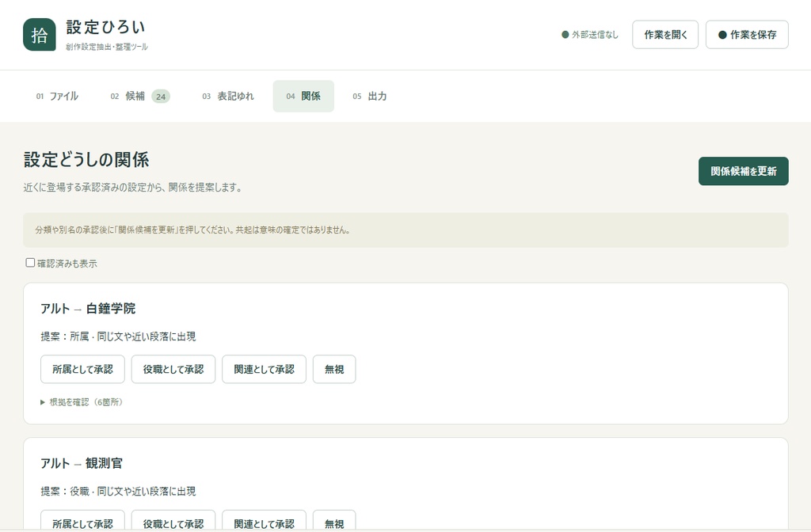The image size is (811, 532).
Task: Click the アルト – 観測官 card heading
Action: coord(82,463)
